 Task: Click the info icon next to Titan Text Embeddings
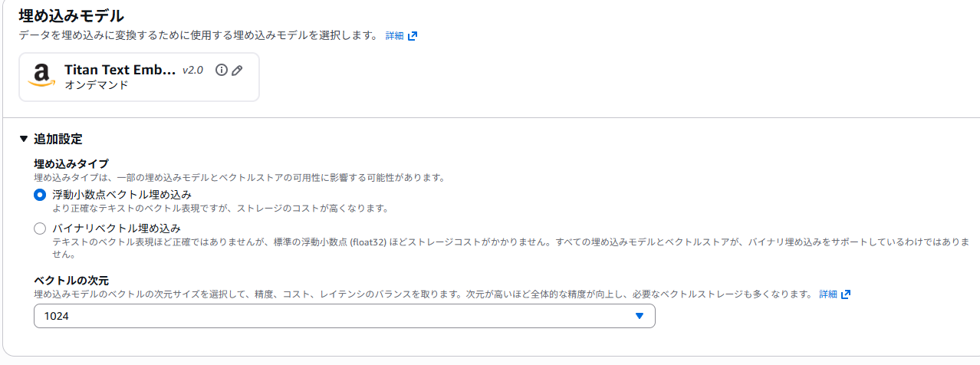click(222, 71)
